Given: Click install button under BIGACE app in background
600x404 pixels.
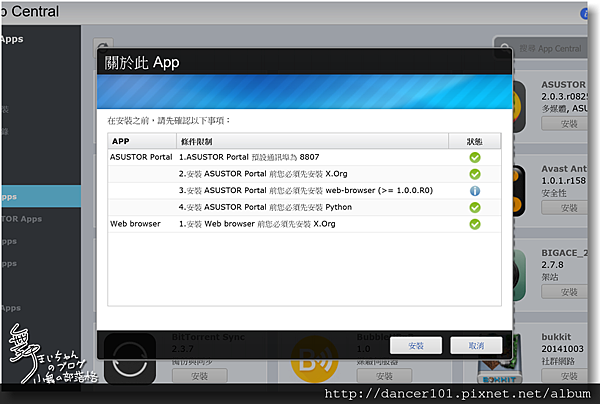Looking at the screenshot, I should (565, 292).
